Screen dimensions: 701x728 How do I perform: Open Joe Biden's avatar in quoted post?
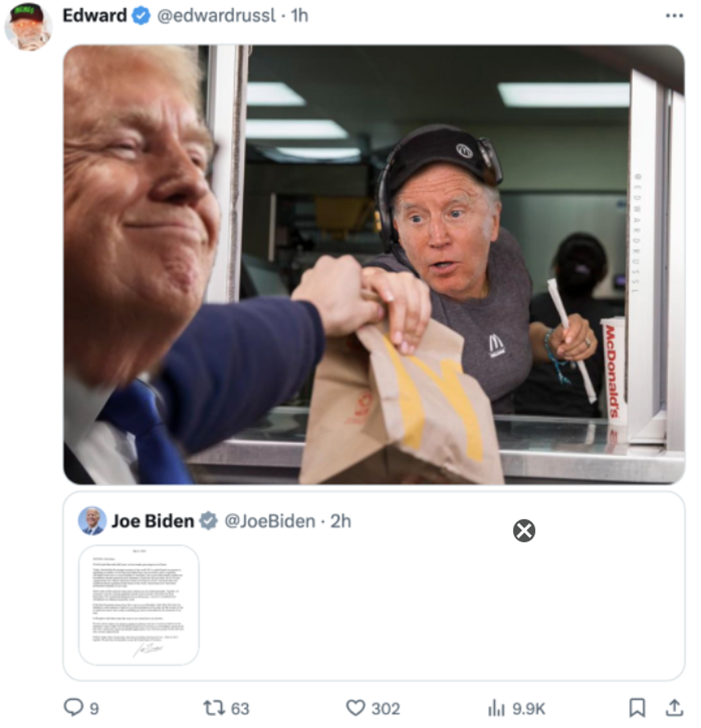92,520
